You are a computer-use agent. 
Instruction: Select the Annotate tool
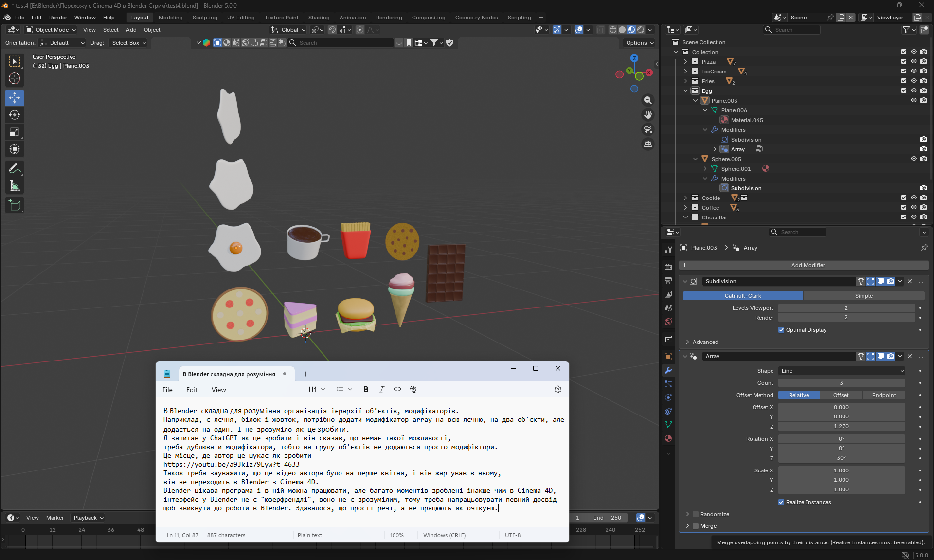[x=15, y=169]
